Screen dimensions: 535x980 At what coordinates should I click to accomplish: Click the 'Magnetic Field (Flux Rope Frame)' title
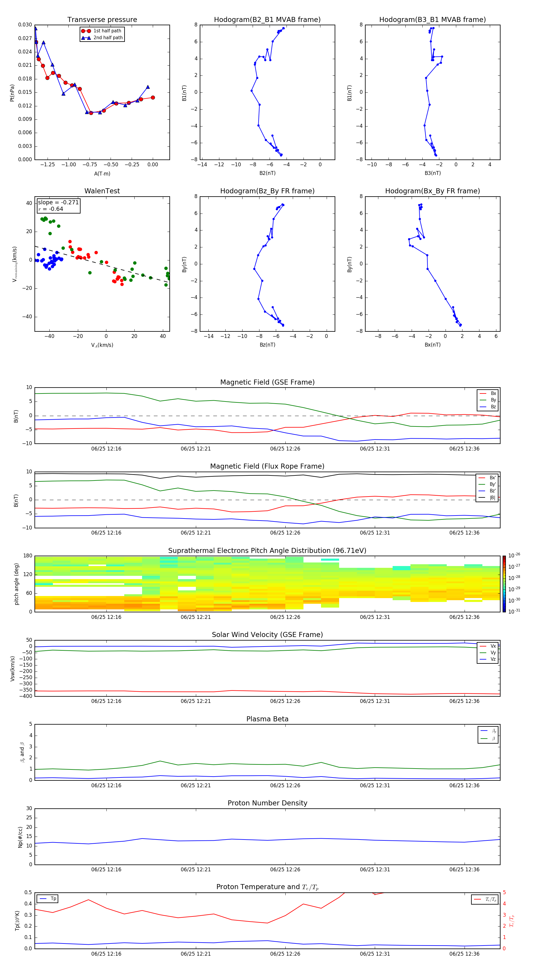pos(267,467)
